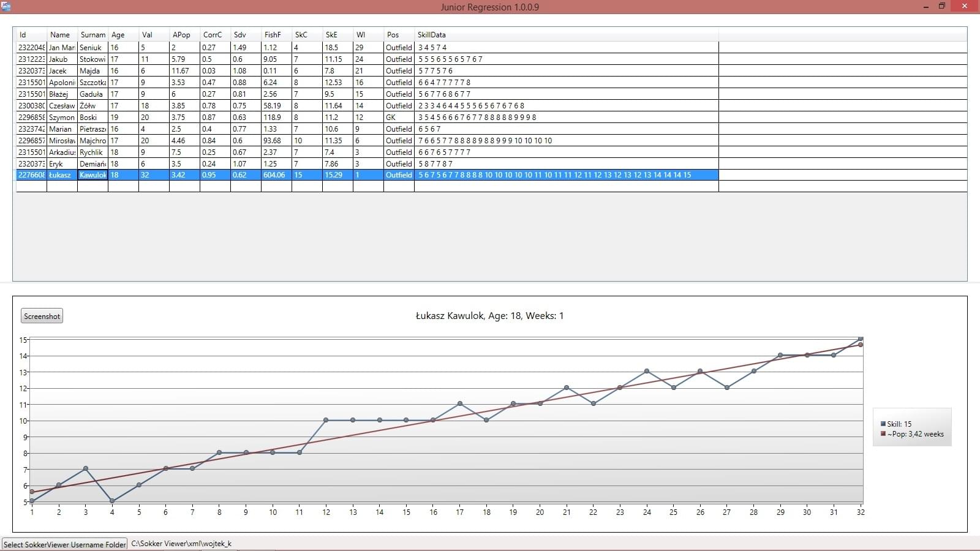Restore down the application window
This screenshot has width=980, height=551.
click(942, 6)
